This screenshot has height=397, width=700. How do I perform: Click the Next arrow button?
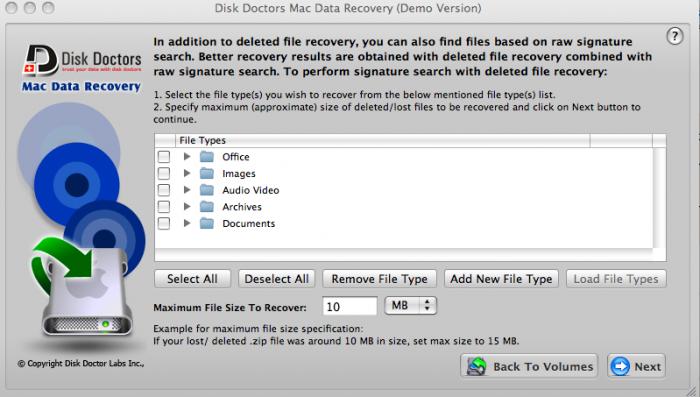636,366
